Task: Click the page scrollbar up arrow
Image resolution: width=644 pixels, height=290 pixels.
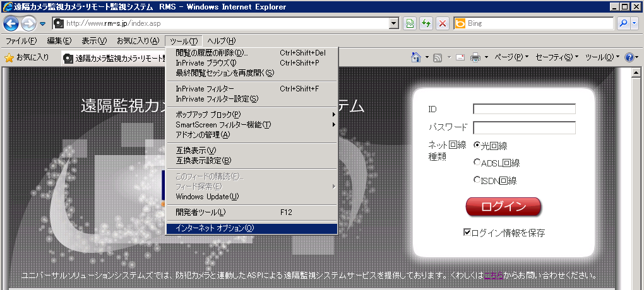Action: click(636, 72)
